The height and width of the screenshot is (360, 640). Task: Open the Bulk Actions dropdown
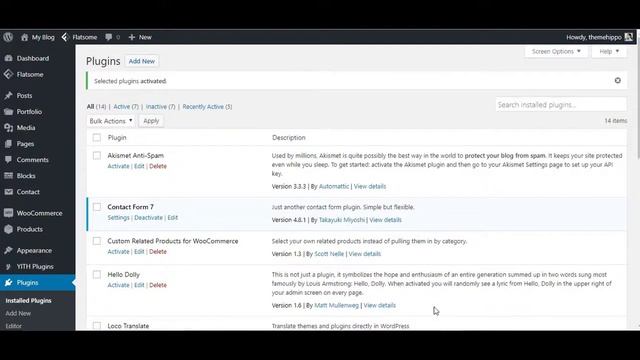[111, 121]
